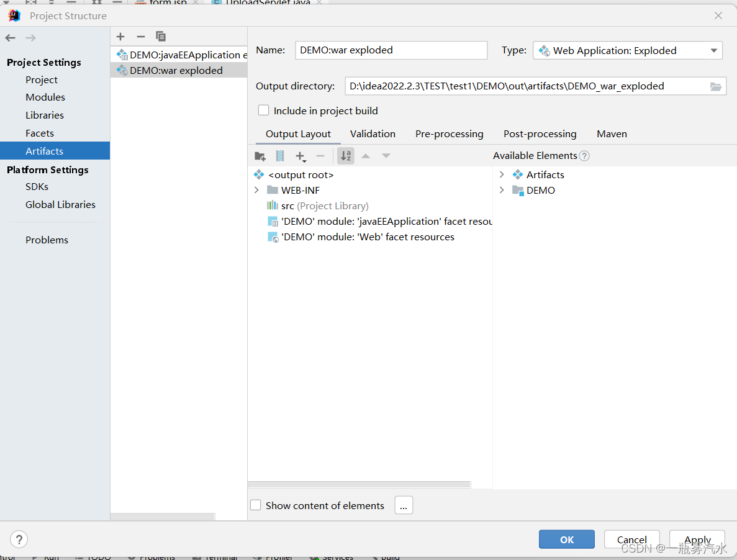
Task: Move layout element up
Action: click(366, 156)
